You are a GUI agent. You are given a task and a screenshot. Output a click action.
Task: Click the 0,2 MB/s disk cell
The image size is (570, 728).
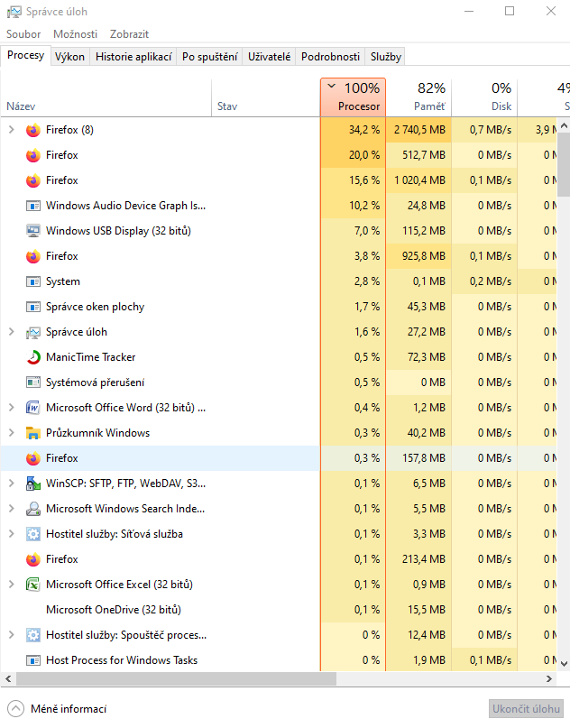(x=484, y=281)
